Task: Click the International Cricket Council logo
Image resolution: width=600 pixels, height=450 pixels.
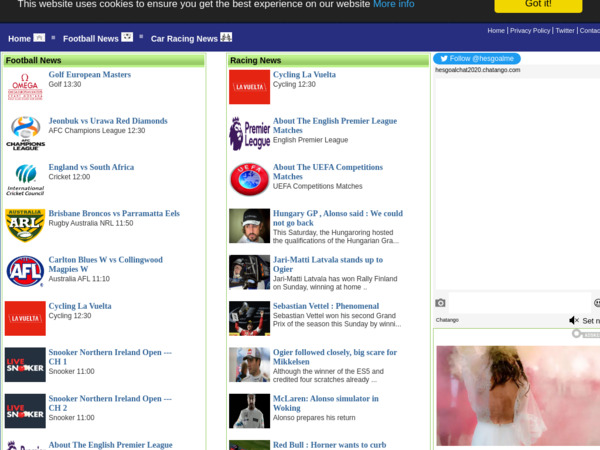Action: coord(25,179)
